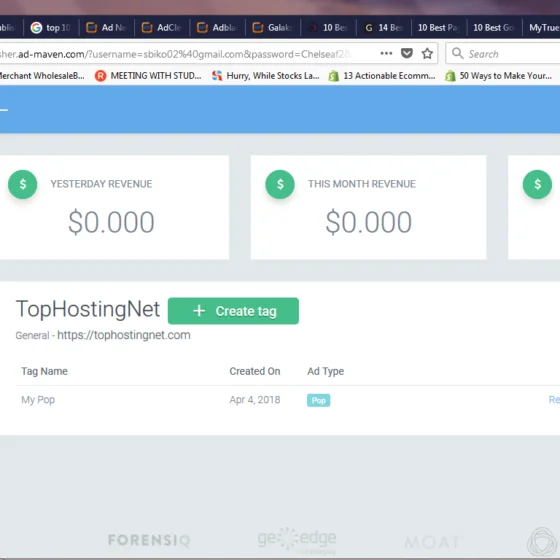Open '50 Ways to Make Your...' bookmark
Image resolution: width=560 pixels, height=560 pixels.
click(x=498, y=76)
